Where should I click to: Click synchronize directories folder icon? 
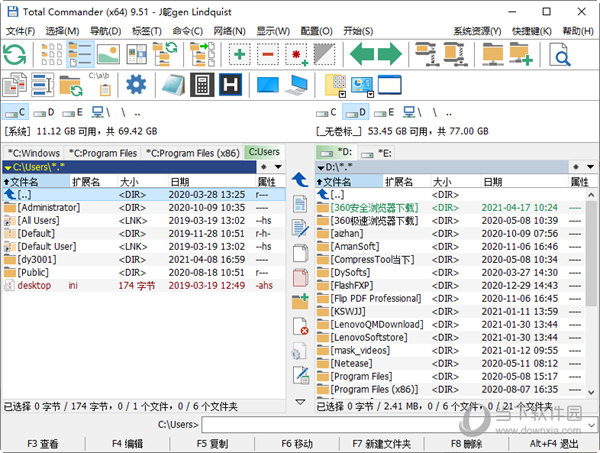pyautogui.click(x=71, y=86)
